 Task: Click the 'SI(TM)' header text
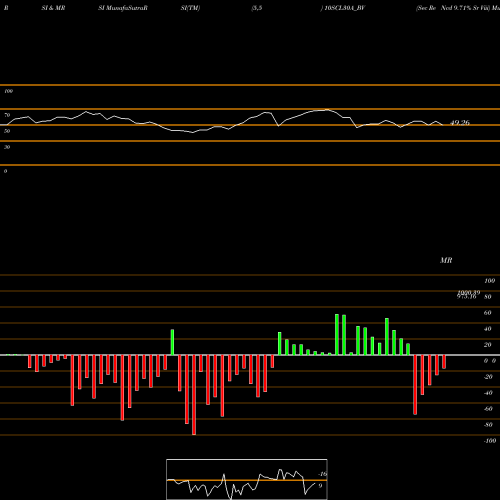190,8
